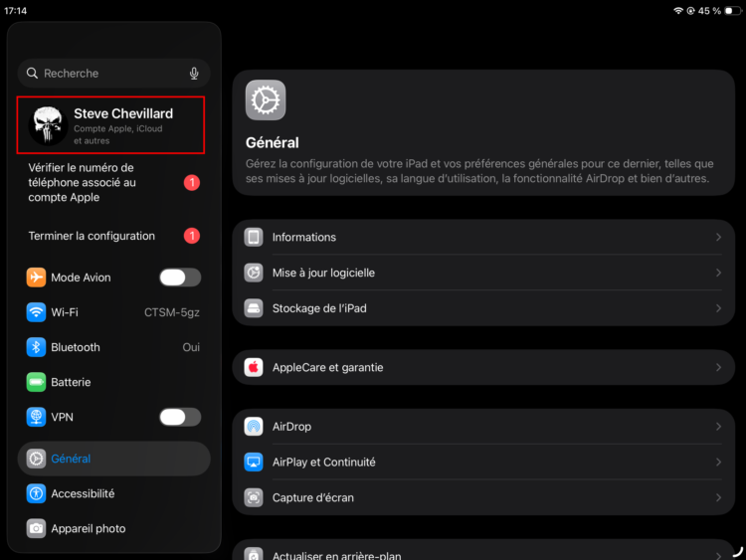
Task: Click the 'Mode Avion' label
Action: coord(81,278)
